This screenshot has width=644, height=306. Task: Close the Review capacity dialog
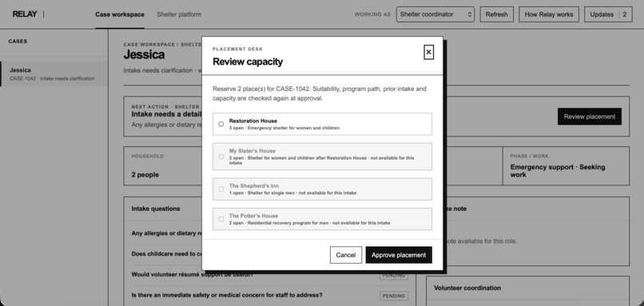tap(428, 52)
